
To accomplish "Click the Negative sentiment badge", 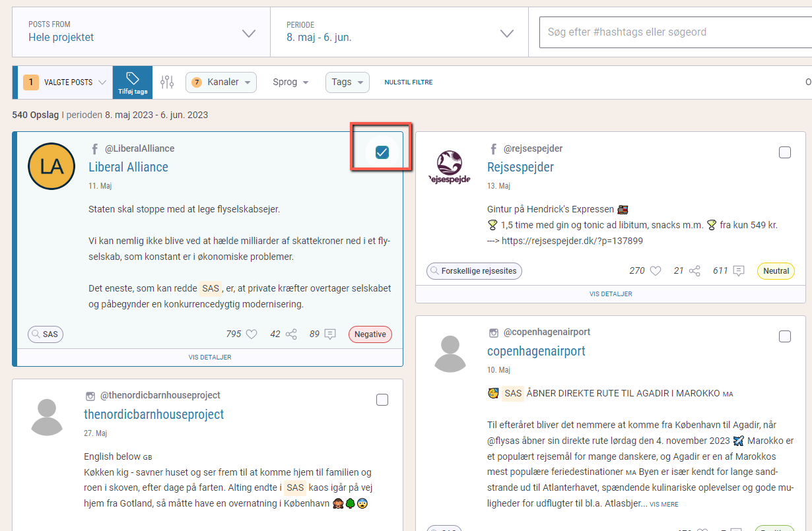I will point(370,334).
